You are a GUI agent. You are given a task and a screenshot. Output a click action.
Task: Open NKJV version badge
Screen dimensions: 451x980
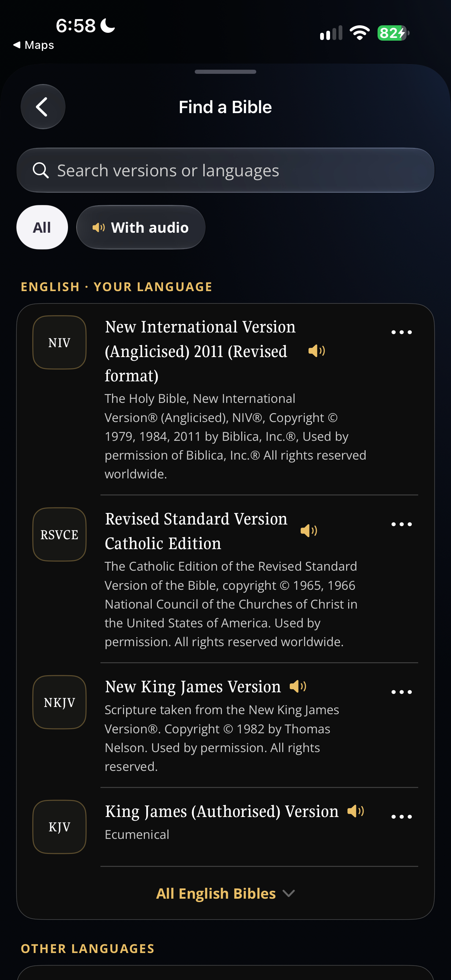tap(59, 702)
